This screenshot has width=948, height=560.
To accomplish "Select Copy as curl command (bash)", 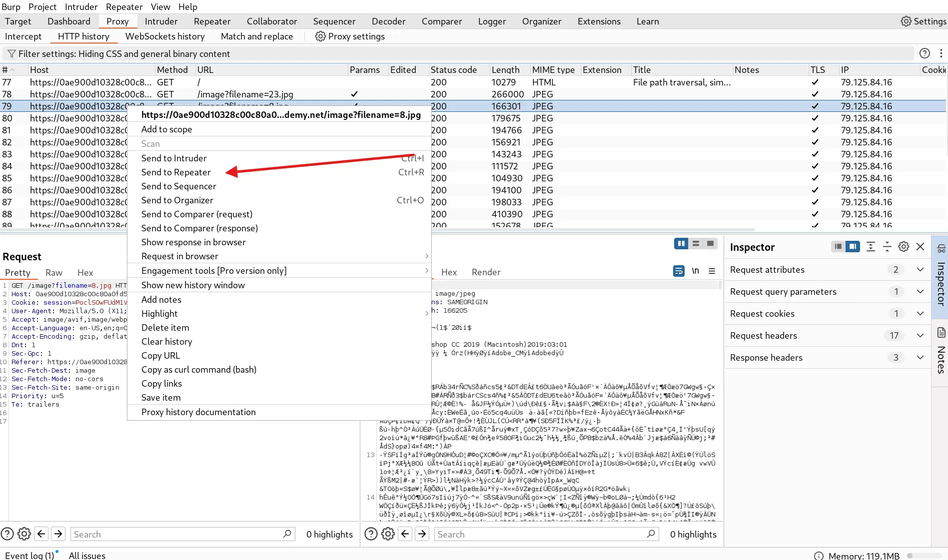I will [x=279, y=370].
